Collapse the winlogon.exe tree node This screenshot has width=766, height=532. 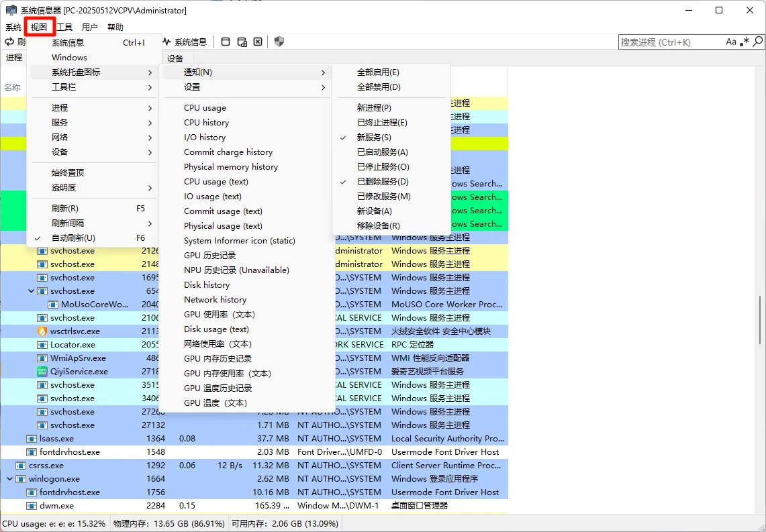coord(10,479)
